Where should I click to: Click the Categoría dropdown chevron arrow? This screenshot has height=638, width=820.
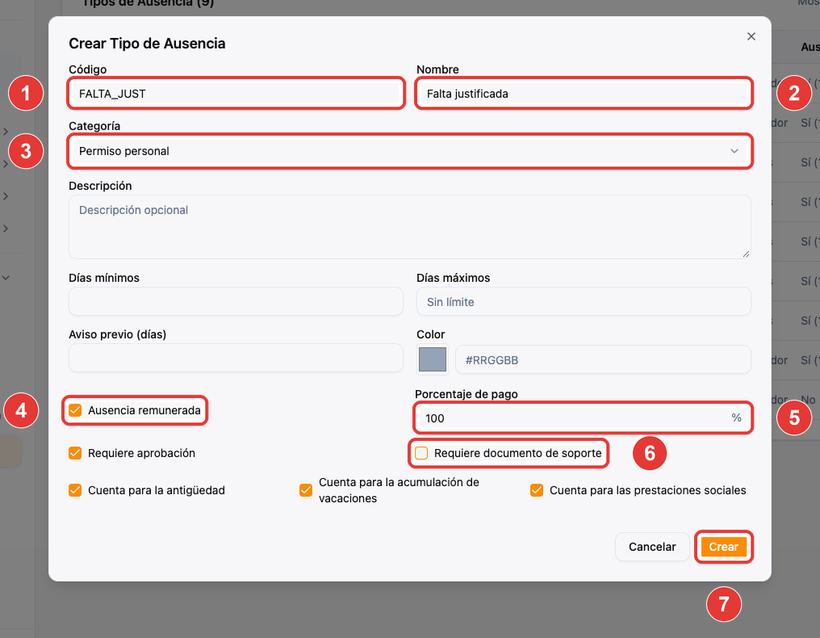(x=734, y=151)
